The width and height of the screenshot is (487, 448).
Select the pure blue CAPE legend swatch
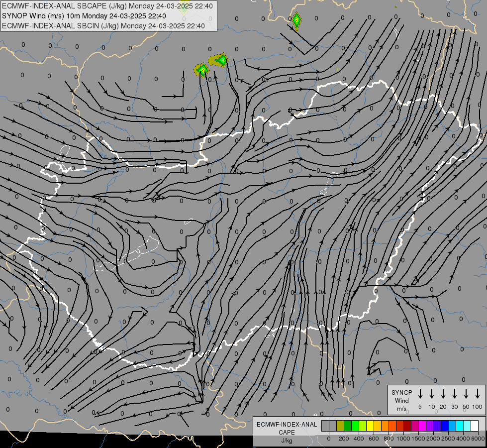click(x=445, y=426)
